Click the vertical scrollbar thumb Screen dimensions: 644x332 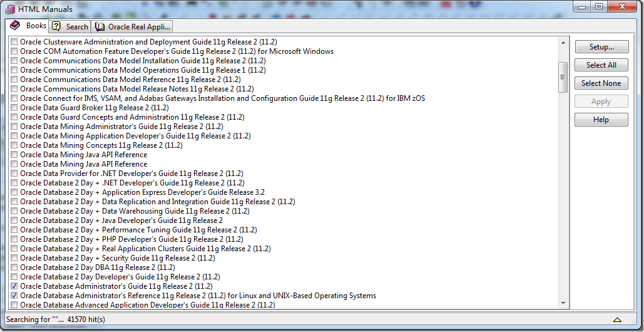(x=563, y=77)
